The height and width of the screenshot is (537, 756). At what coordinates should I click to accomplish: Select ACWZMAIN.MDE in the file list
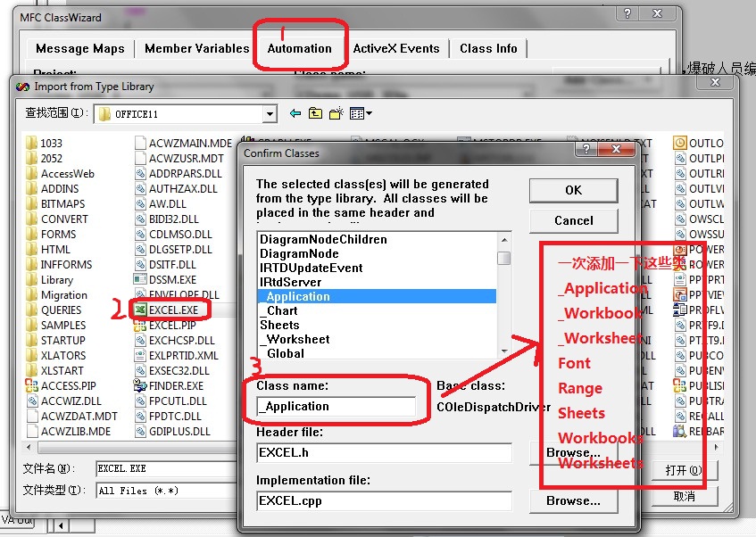click(x=184, y=143)
